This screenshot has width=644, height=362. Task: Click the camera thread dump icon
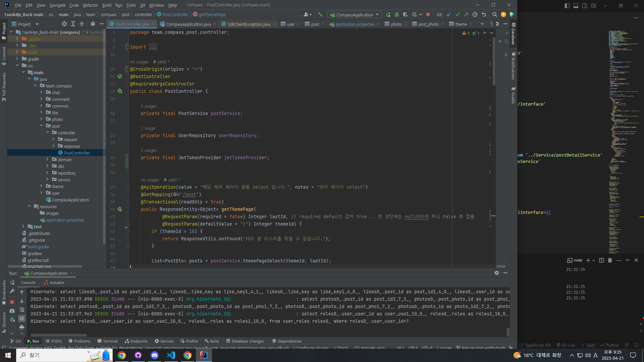click(x=12, y=311)
